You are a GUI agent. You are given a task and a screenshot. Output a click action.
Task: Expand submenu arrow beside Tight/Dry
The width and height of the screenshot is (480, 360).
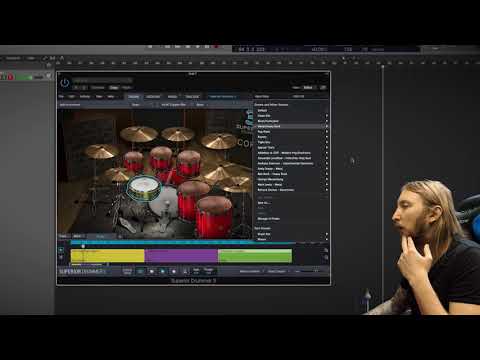click(x=326, y=142)
